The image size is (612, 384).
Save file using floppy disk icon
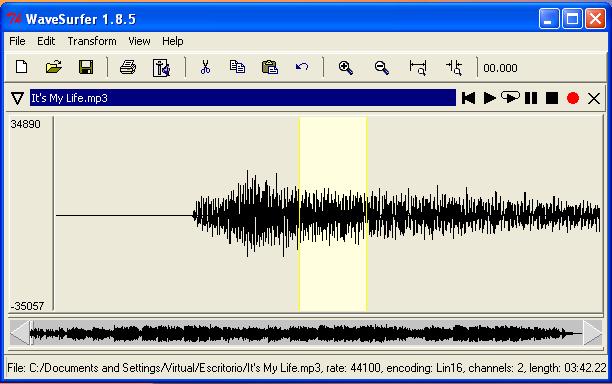point(86,67)
